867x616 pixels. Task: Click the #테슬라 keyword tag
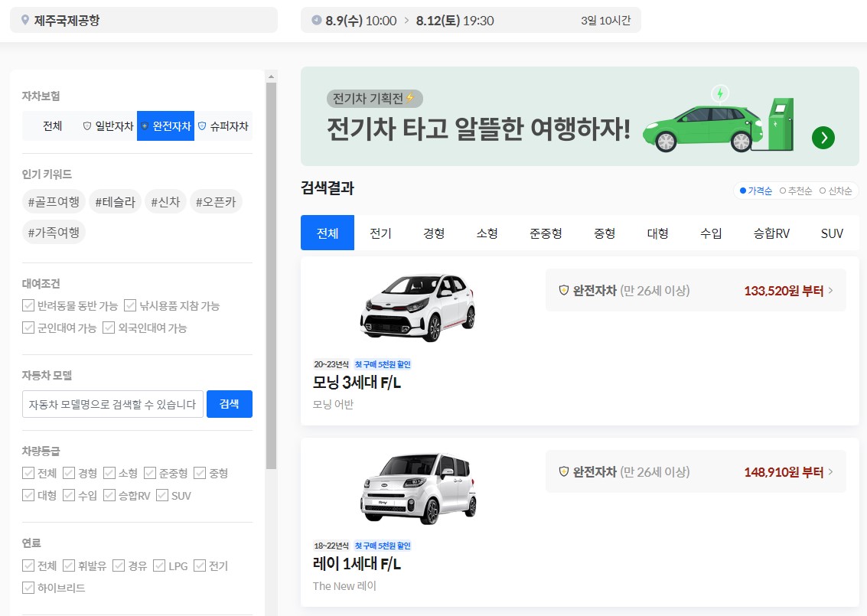115,202
